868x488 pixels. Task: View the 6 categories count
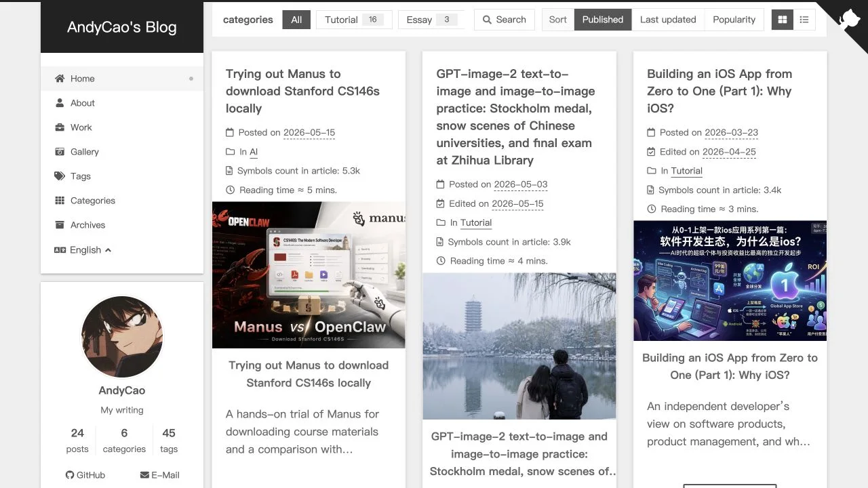124,440
